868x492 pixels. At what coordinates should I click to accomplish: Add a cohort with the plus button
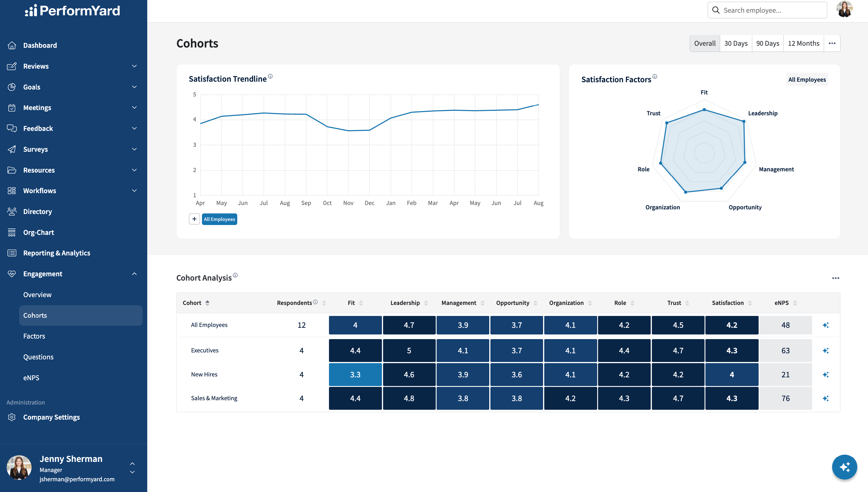pyautogui.click(x=194, y=219)
